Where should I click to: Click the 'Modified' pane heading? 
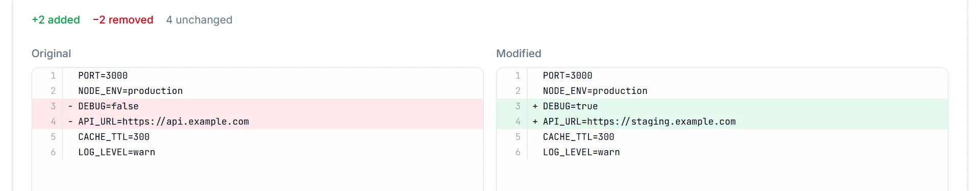tap(519, 54)
